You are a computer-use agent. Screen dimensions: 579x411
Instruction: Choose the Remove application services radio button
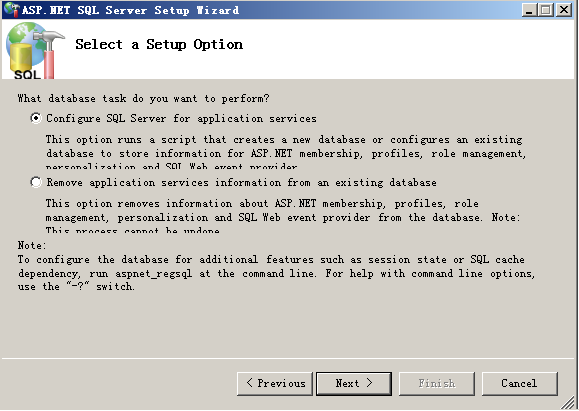click(36, 182)
